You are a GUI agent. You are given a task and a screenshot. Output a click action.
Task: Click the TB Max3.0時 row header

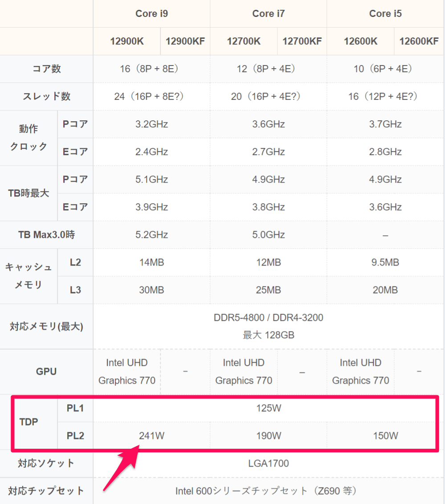tap(47, 235)
